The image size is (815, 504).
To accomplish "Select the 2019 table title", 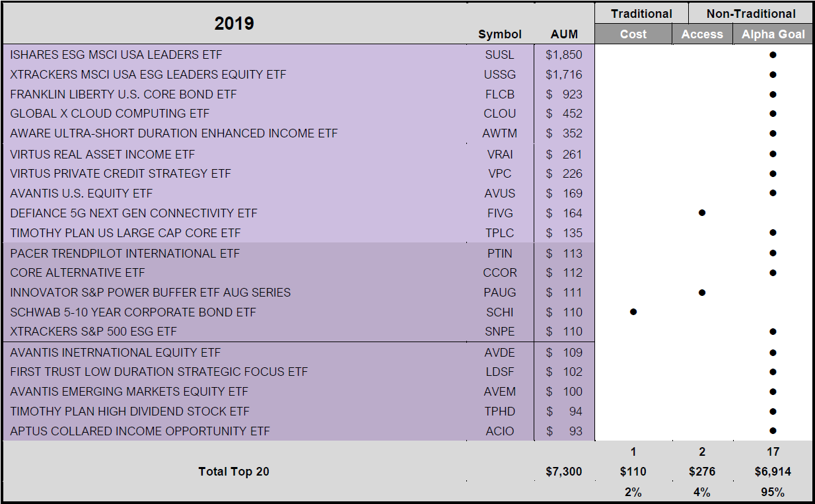I will (x=234, y=23).
